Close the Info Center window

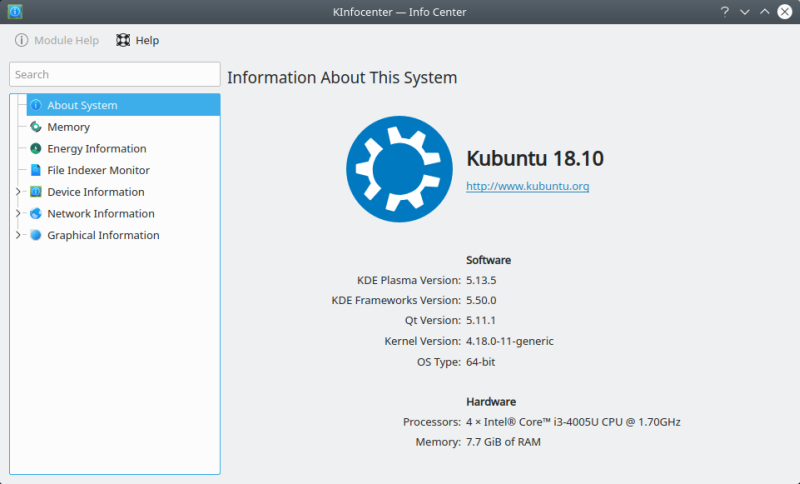pyautogui.click(x=785, y=11)
